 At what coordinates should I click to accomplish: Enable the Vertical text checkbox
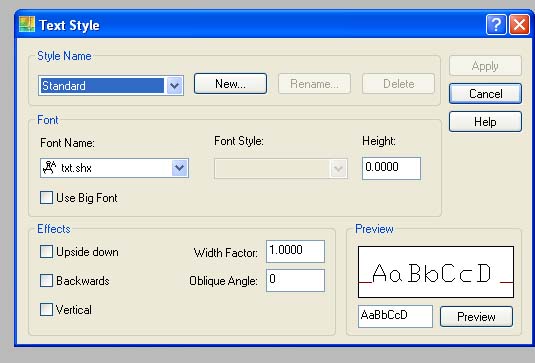[46, 310]
